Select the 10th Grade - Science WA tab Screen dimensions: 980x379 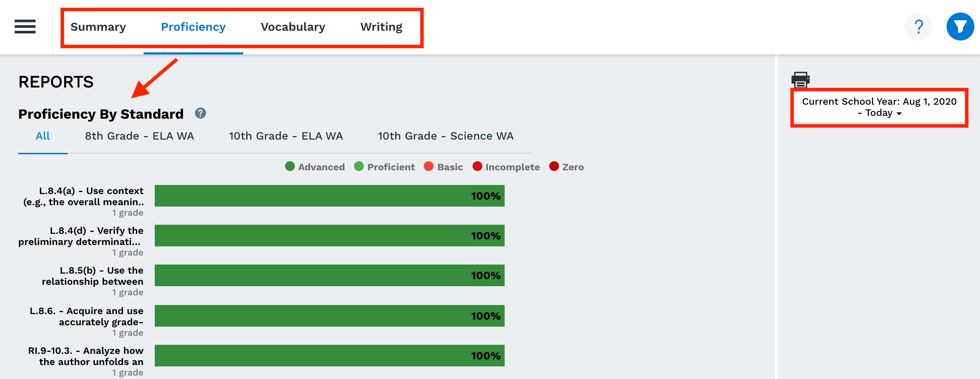point(445,136)
